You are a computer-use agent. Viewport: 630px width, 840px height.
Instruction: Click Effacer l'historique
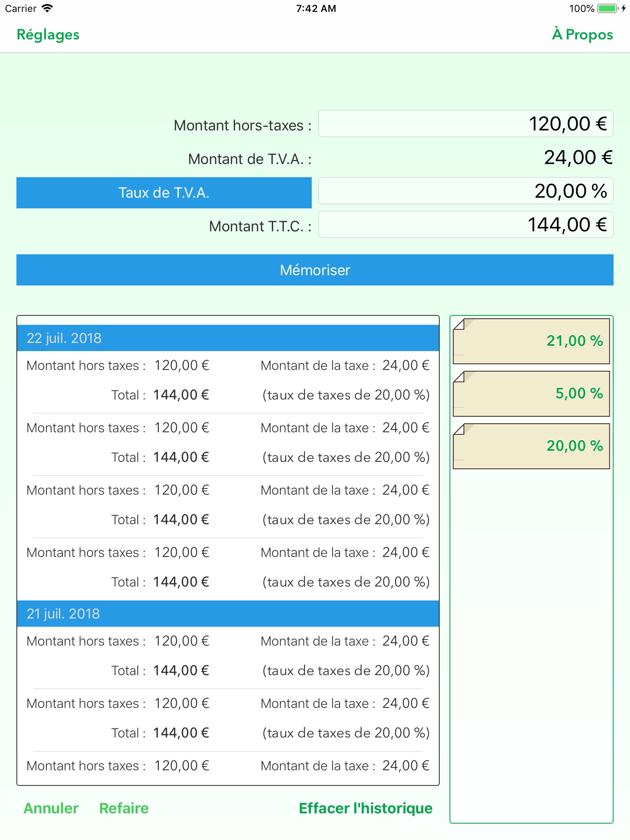365,808
